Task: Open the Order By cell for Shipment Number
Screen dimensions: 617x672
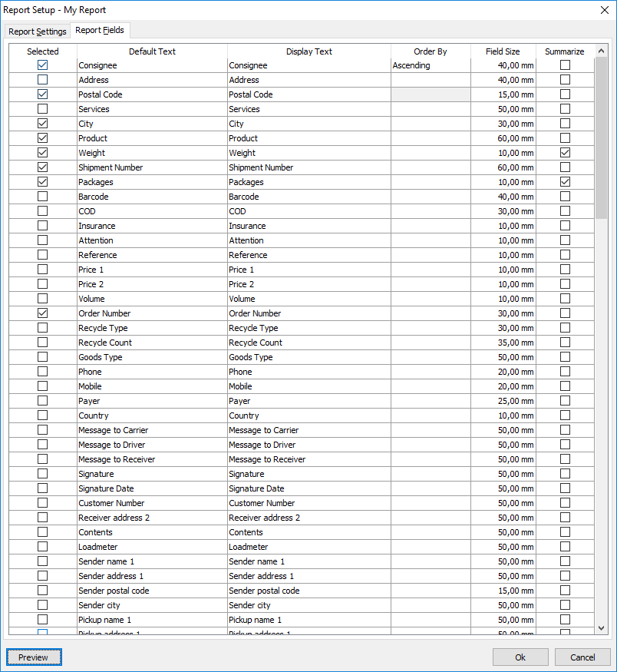Action: tap(431, 167)
